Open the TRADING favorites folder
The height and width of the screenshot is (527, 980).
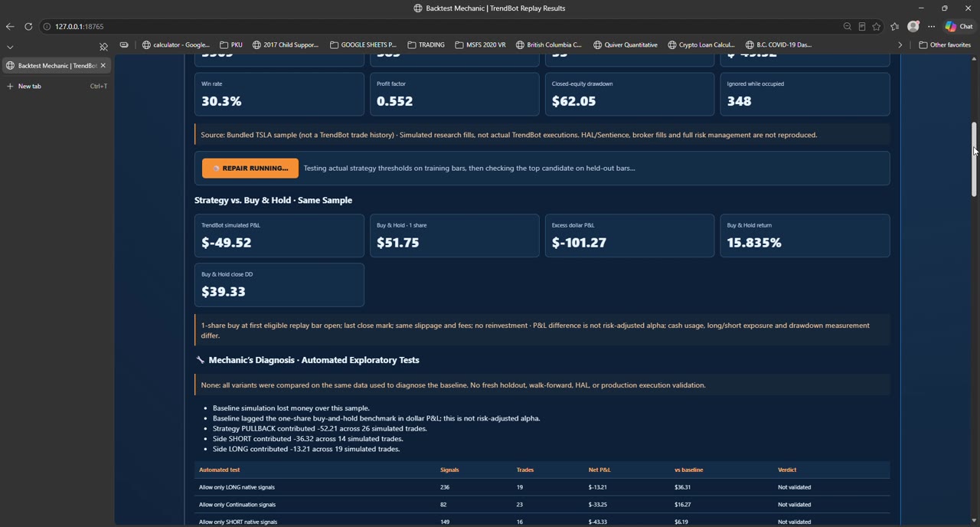pos(426,44)
